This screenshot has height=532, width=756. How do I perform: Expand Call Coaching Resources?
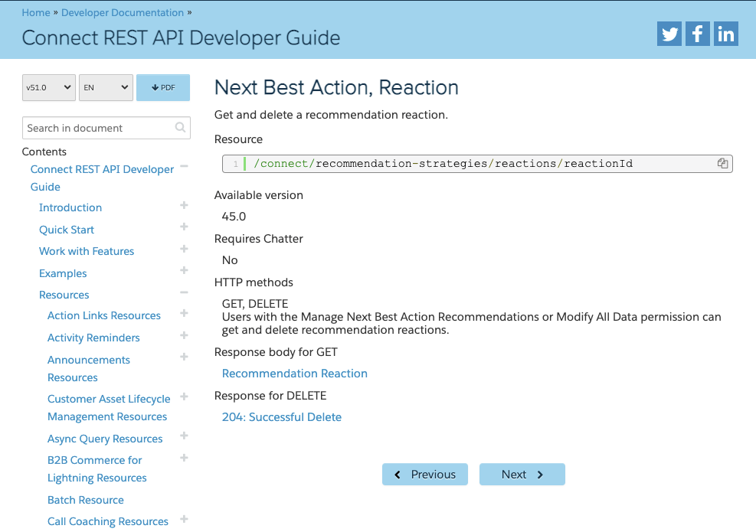[184, 519]
